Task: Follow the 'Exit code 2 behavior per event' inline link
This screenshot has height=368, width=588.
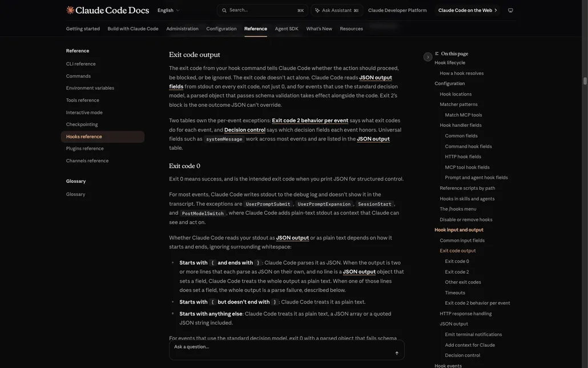Action: (x=310, y=121)
